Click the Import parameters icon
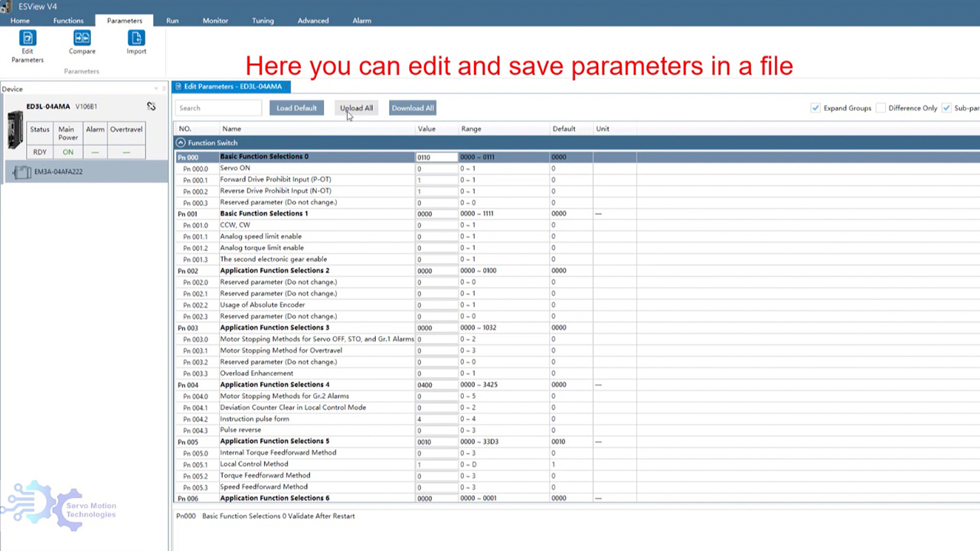The height and width of the screenshot is (551, 980). tap(136, 38)
